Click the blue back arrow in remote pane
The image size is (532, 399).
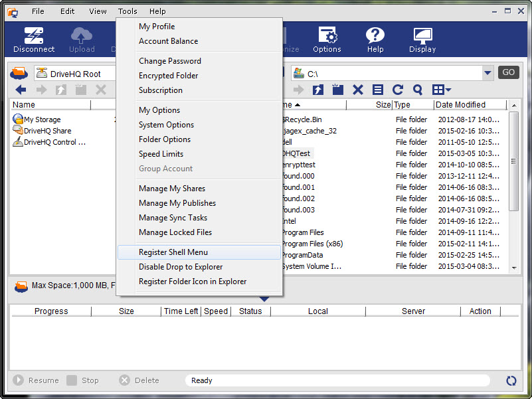[21, 90]
